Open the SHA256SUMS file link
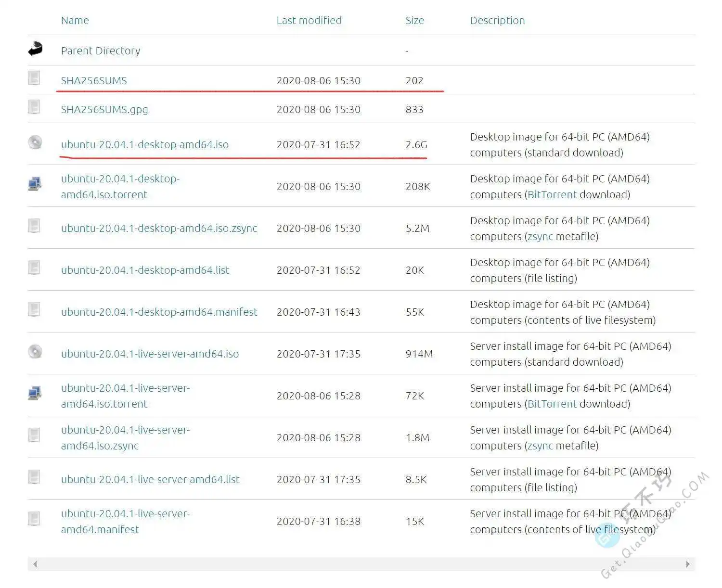722x588 pixels. point(94,80)
